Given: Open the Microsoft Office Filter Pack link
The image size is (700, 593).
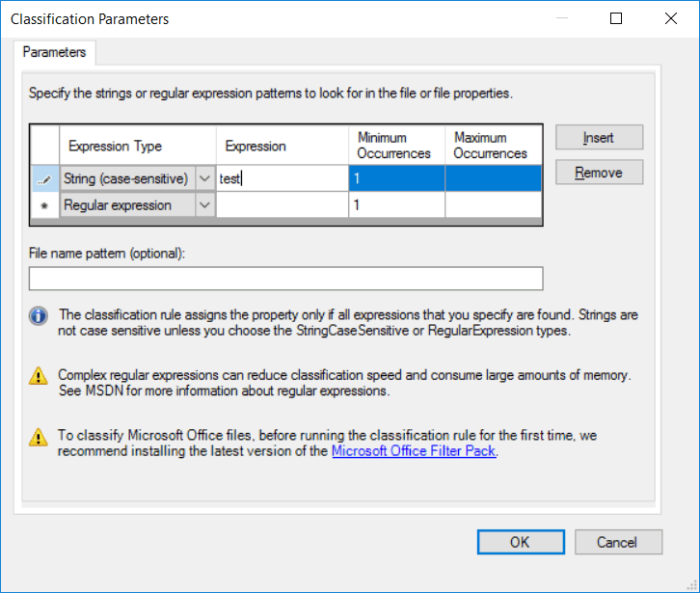Looking at the screenshot, I should click(414, 451).
